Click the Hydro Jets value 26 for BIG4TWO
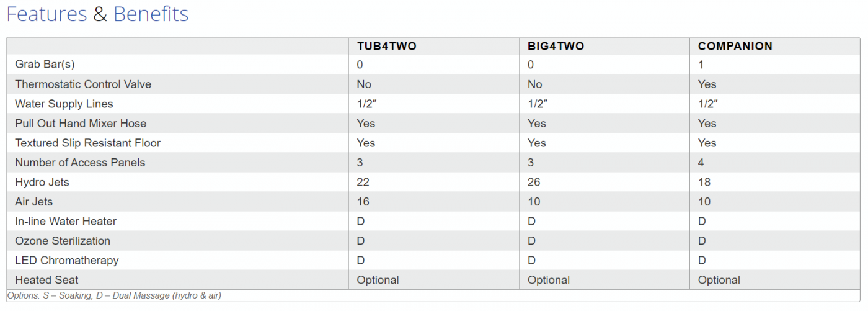 click(534, 182)
